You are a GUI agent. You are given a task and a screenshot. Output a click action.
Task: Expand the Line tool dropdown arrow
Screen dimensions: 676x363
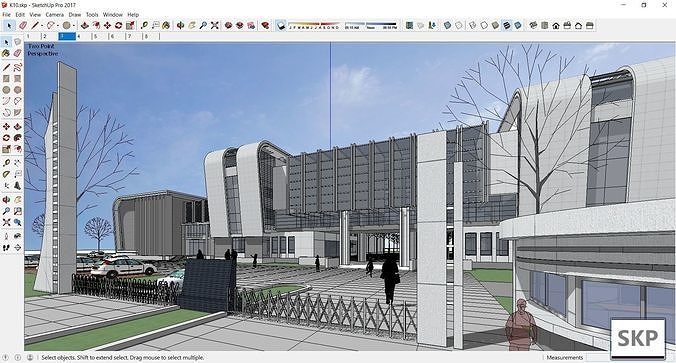pyautogui.click(x=42, y=26)
